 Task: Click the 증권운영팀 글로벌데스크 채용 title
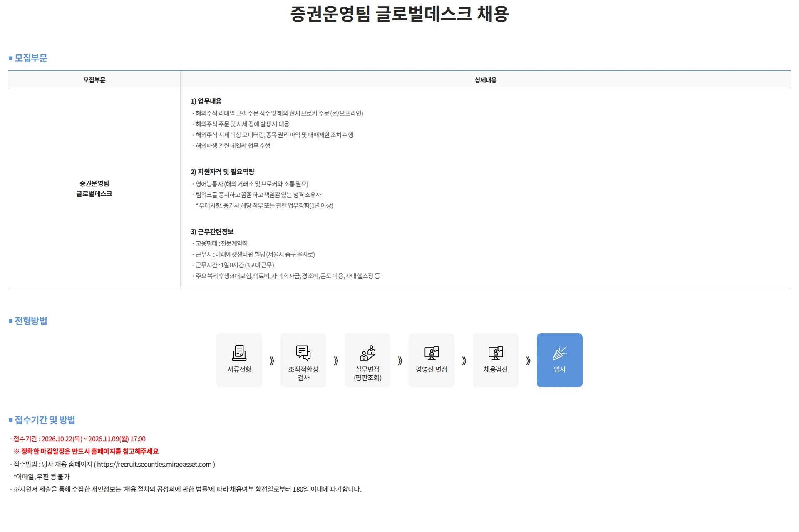point(399,14)
